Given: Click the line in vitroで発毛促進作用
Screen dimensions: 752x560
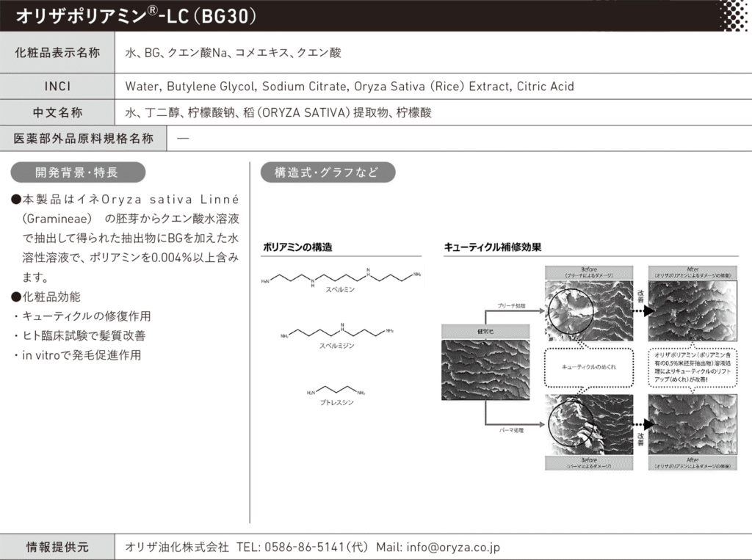Looking at the screenshot, I should [x=78, y=355].
